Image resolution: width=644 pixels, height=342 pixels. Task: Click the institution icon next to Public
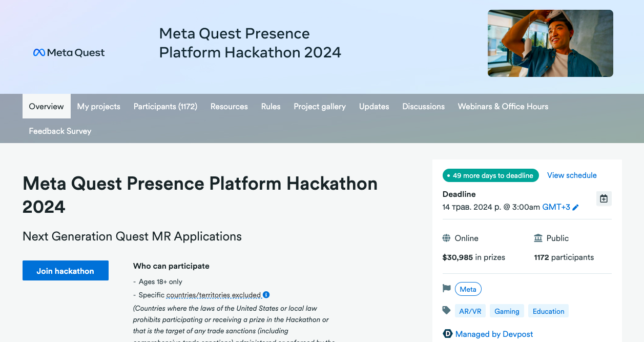tap(538, 238)
